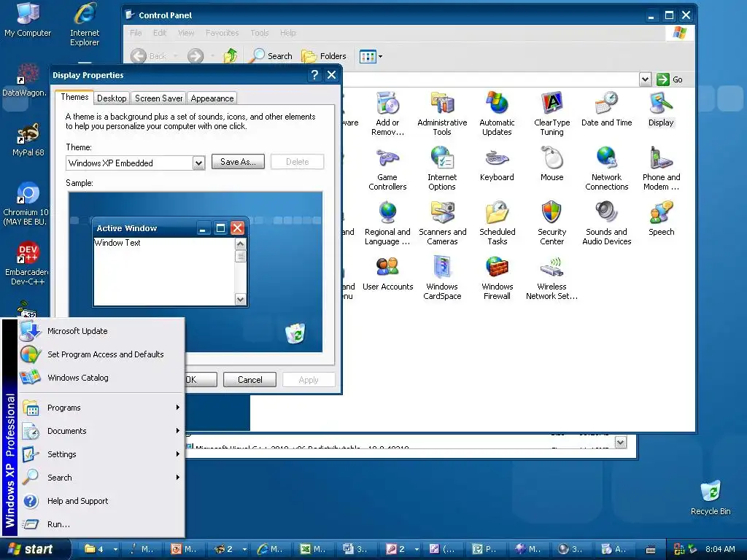This screenshot has height=560, width=747.
Task: Expand Programs submenu in Start menu
Action: 101,408
